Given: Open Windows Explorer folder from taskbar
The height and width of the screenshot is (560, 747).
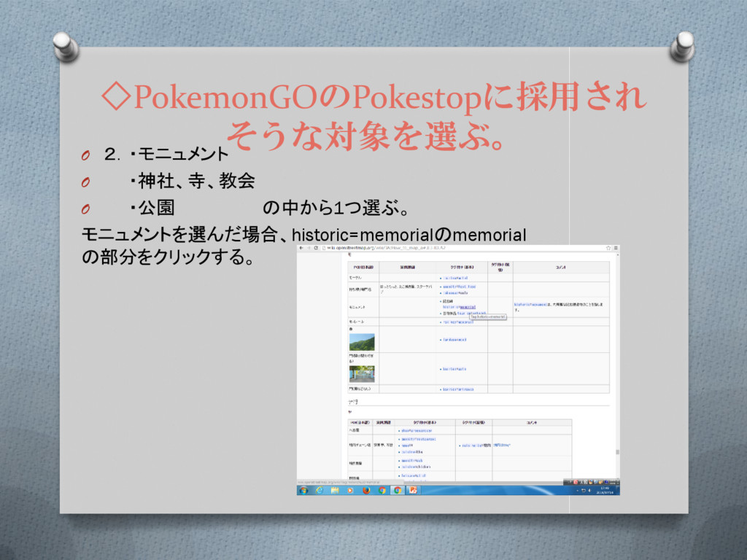Looking at the screenshot, I should coord(335,490).
